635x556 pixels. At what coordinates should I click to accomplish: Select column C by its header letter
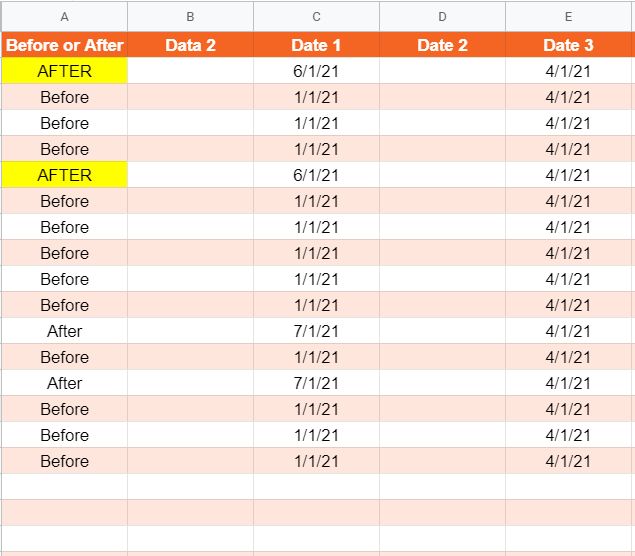[x=316, y=17]
